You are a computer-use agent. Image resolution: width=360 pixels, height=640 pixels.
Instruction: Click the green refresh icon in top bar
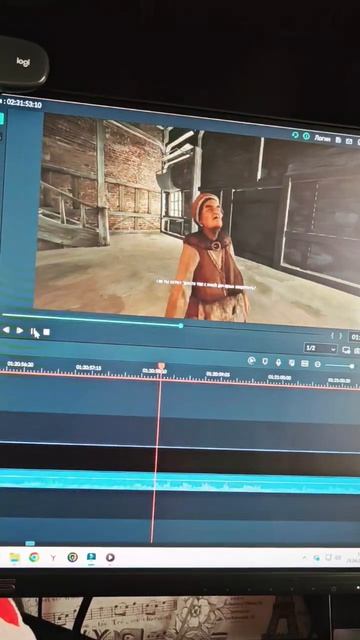295,135
